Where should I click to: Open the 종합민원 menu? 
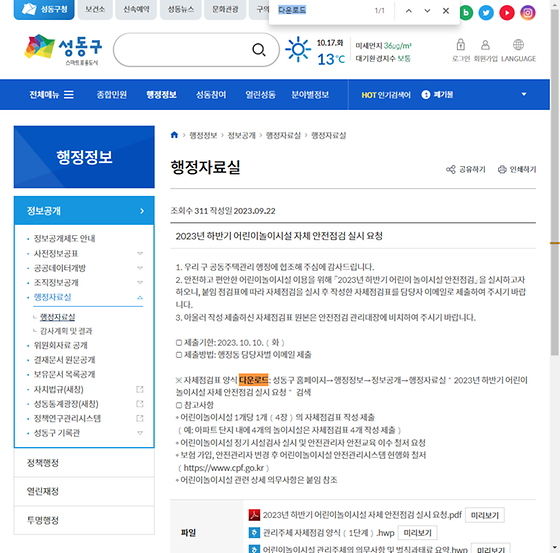pos(112,95)
